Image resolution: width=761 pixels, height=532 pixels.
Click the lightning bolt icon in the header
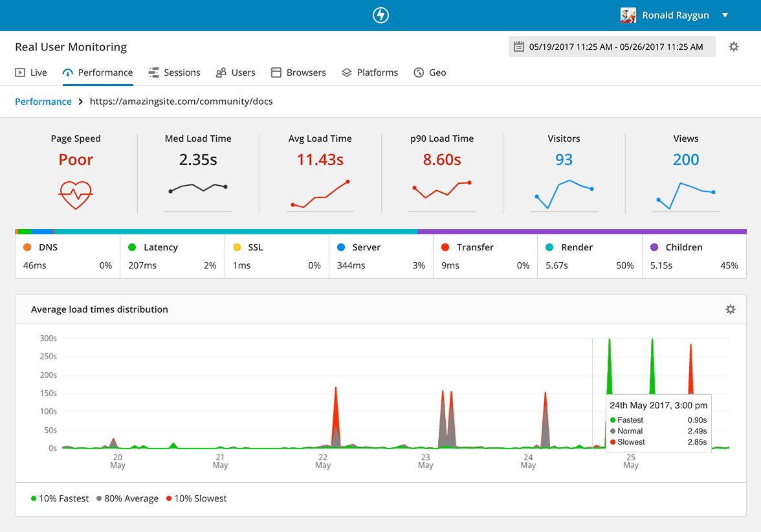380,15
